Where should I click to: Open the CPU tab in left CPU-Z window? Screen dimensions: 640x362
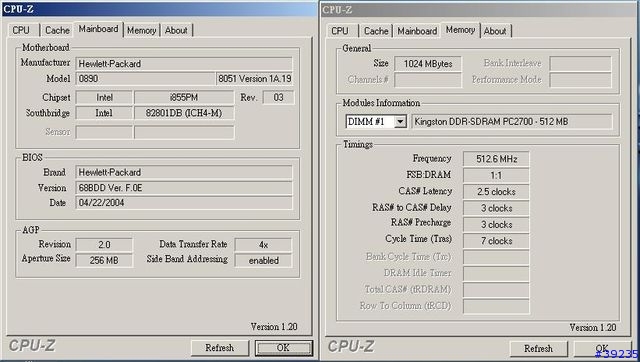[x=21, y=30]
